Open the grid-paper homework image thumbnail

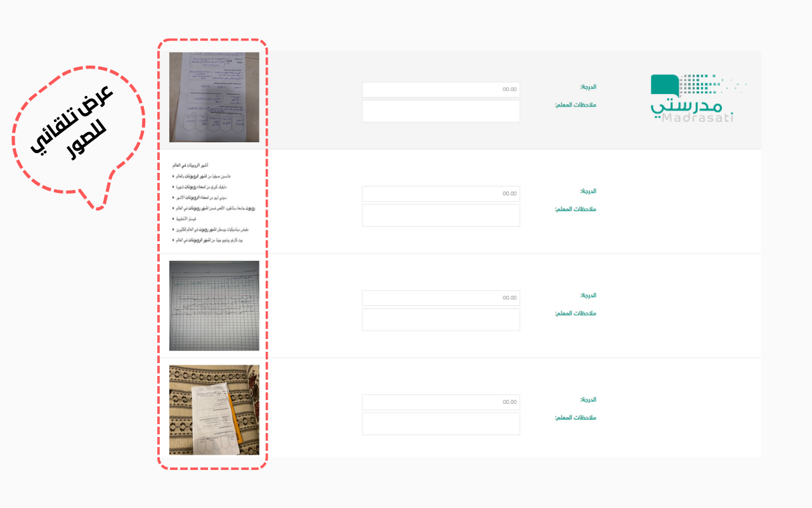click(x=214, y=305)
